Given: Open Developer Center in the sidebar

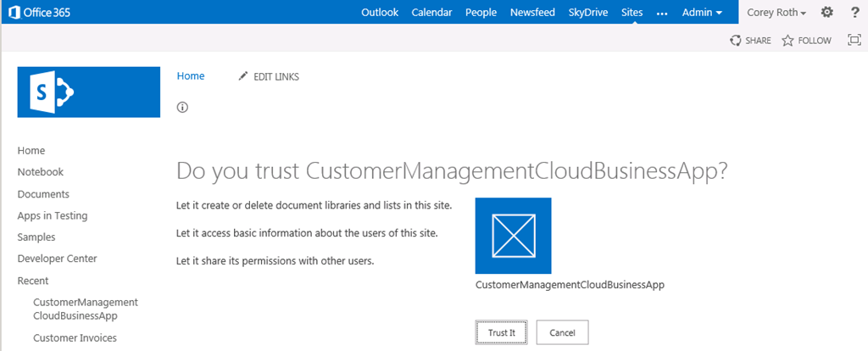Looking at the screenshot, I should coord(57,259).
